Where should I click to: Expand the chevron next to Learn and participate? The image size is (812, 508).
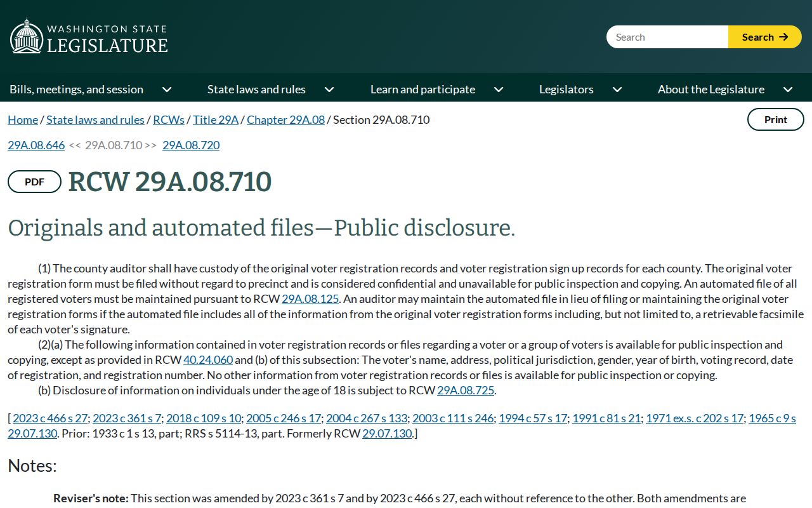click(499, 90)
